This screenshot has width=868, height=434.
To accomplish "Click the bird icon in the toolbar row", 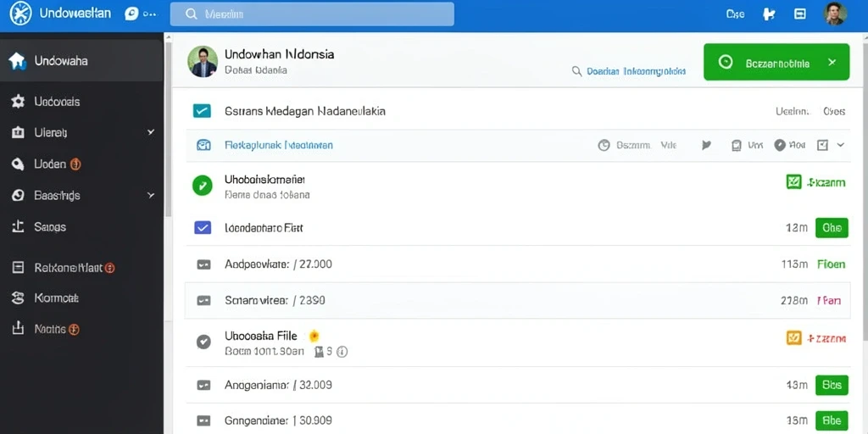I will tap(706, 146).
